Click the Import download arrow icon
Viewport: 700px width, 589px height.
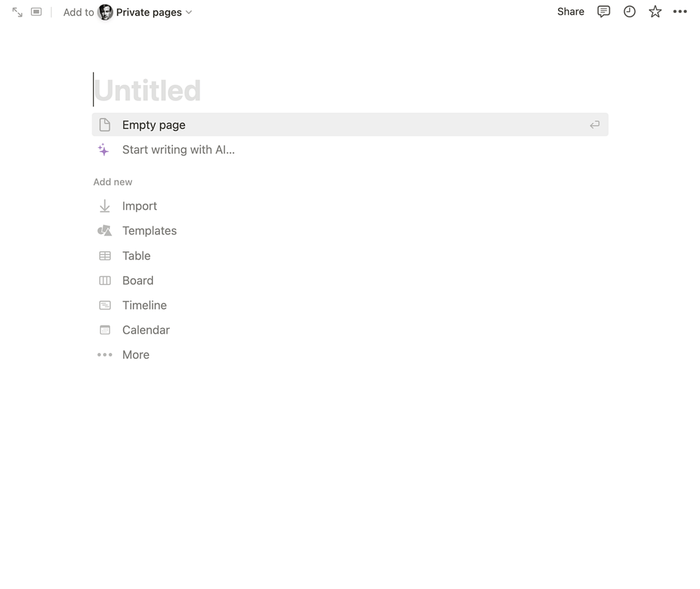(104, 206)
